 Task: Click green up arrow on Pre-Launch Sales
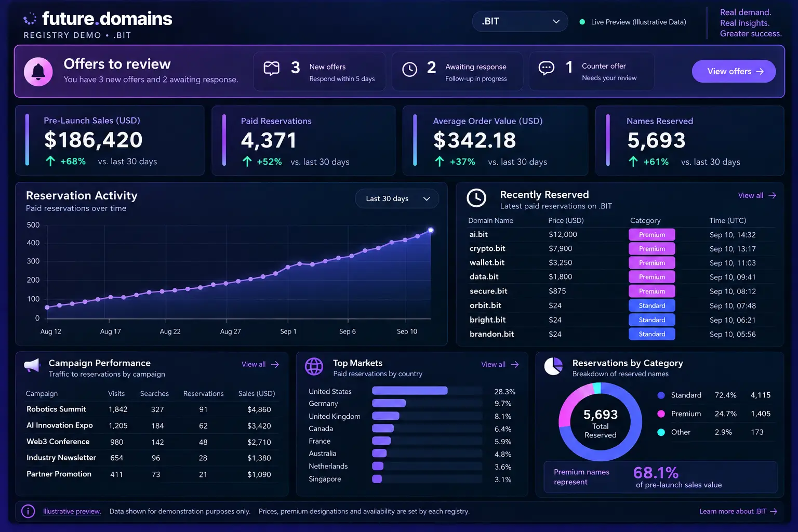[50, 161]
